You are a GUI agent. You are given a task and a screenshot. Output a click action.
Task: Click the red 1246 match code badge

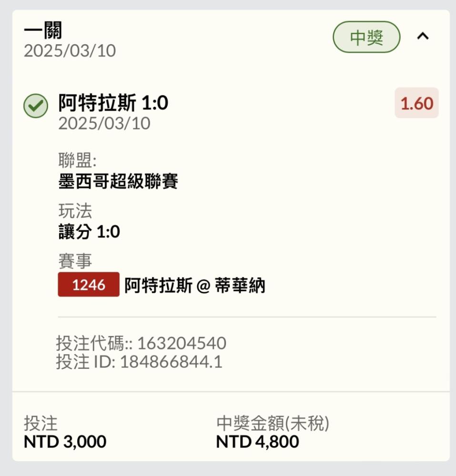click(x=89, y=285)
